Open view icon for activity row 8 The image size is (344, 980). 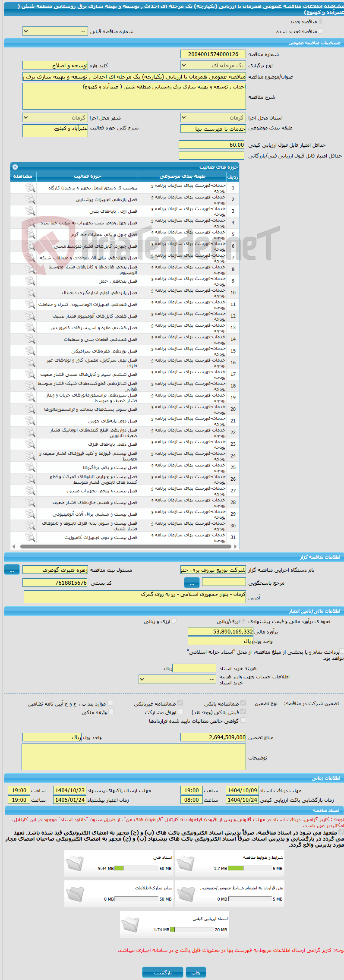pos(30,269)
